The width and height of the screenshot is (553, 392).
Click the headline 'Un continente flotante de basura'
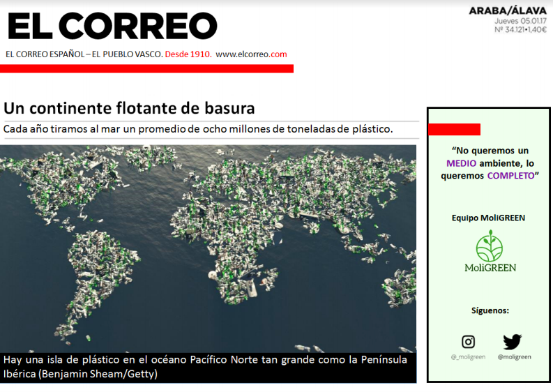pos(129,108)
